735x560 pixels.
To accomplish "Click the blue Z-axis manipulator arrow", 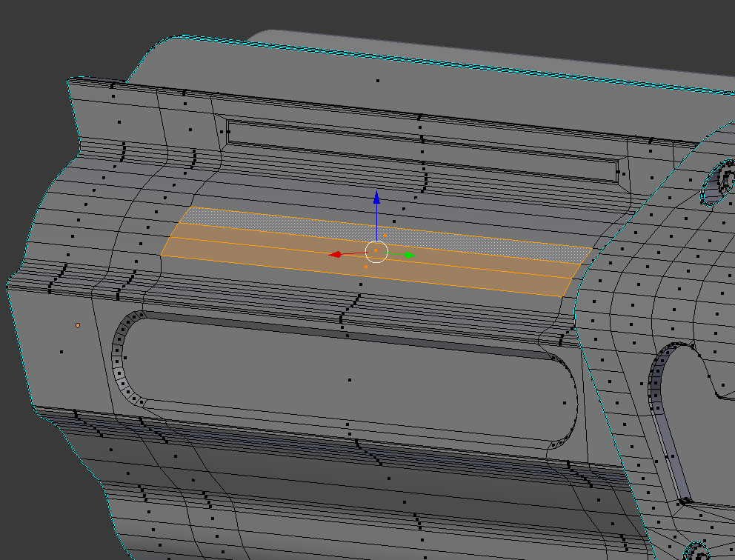I will (376, 197).
